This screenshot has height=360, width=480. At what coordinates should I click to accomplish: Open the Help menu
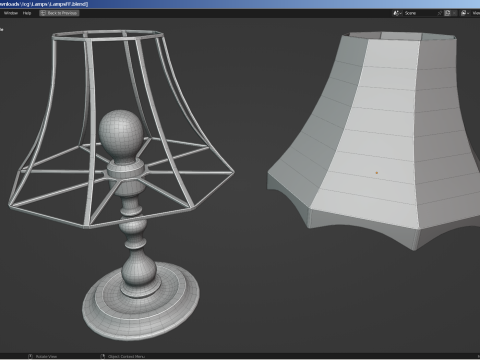pyautogui.click(x=27, y=13)
